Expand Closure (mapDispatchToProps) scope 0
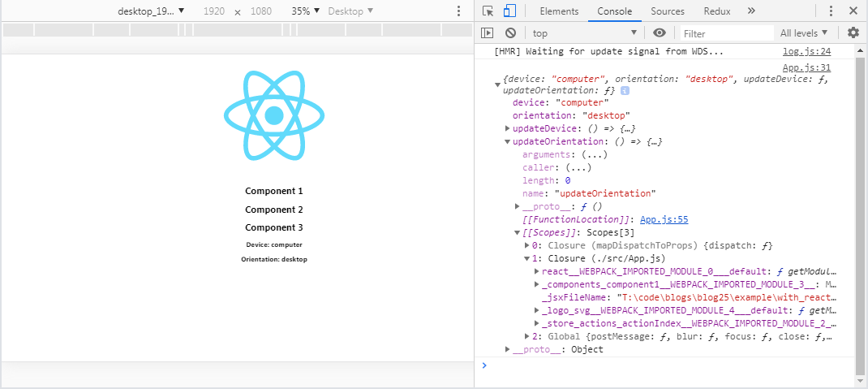 tap(527, 245)
